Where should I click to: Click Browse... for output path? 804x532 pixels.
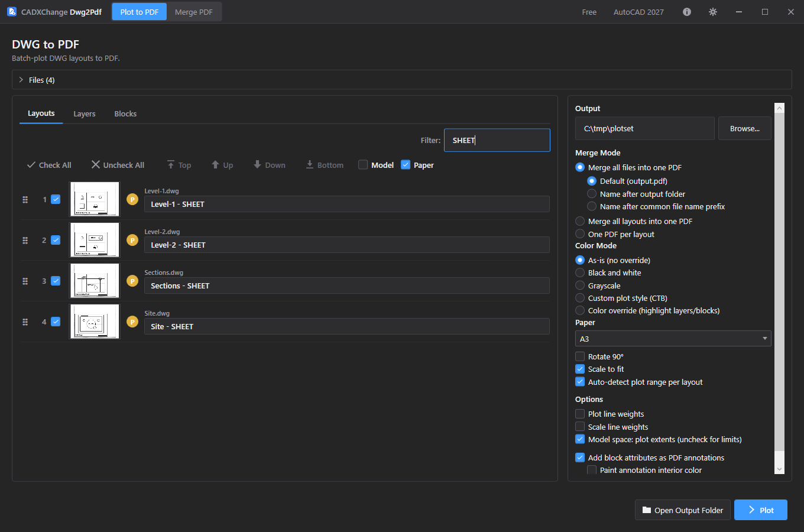[745, 128]
